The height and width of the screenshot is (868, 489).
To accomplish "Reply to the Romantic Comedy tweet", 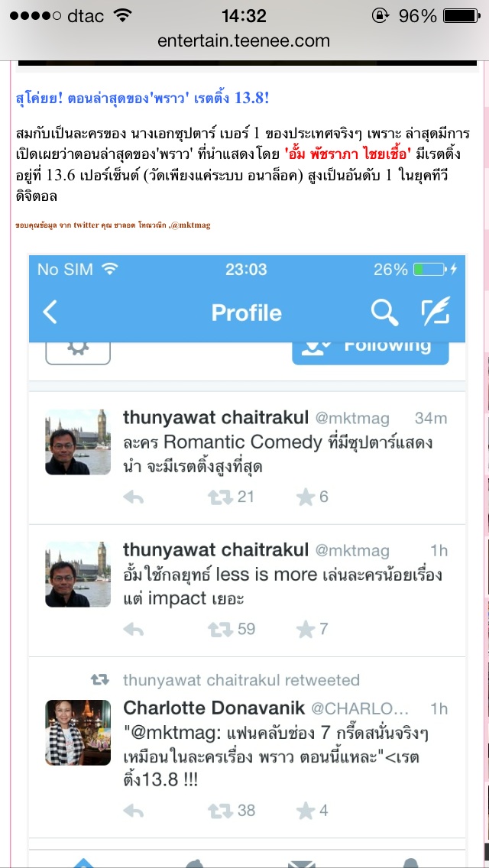I will (134, 497).
